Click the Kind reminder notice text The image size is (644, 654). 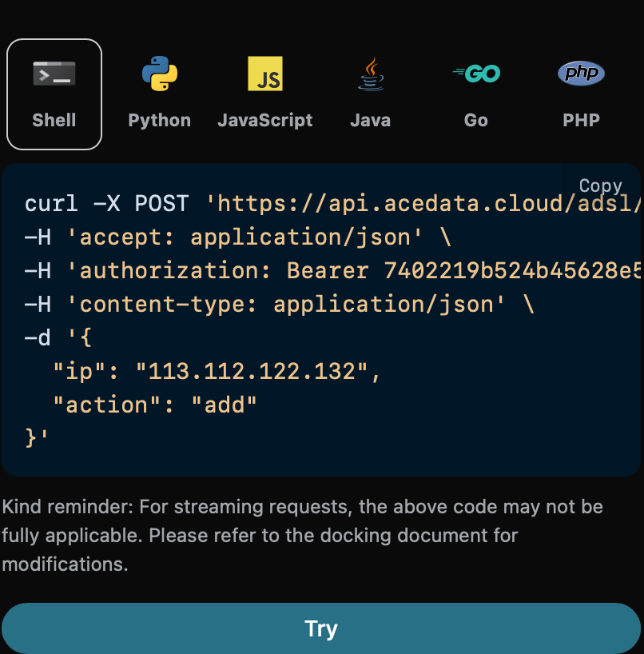point(302,535)
